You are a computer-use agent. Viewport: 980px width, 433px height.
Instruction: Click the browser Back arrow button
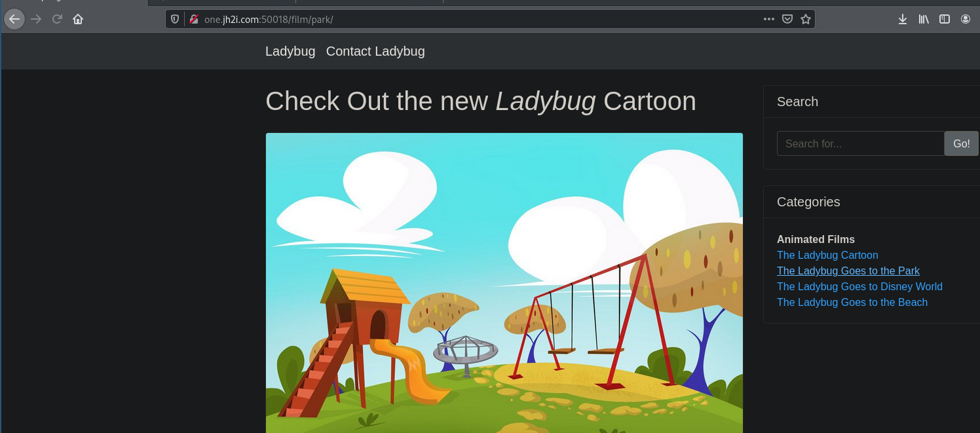click(x=14, y=19)
